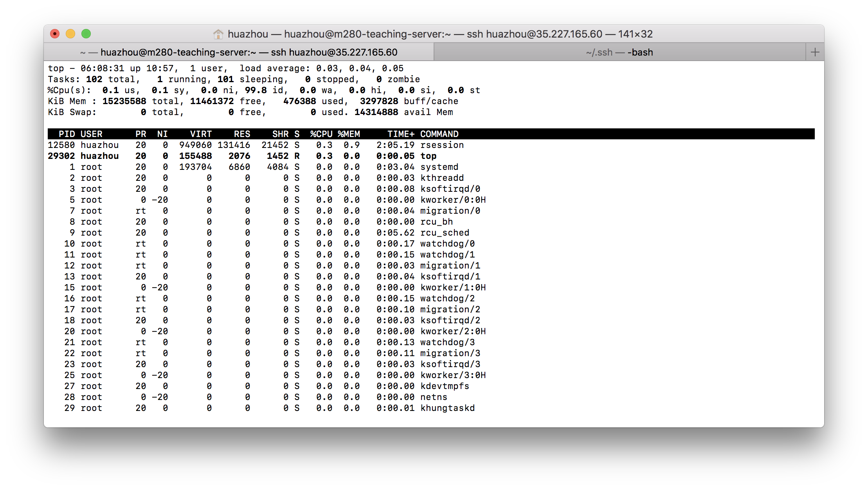Click the kdevtmpfs process entry
Viewport: 868px width, 490px height.
pos(445,386)
